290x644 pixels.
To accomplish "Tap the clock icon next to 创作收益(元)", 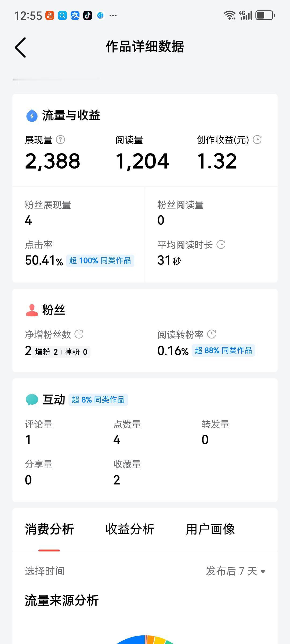I will point(257,140).
